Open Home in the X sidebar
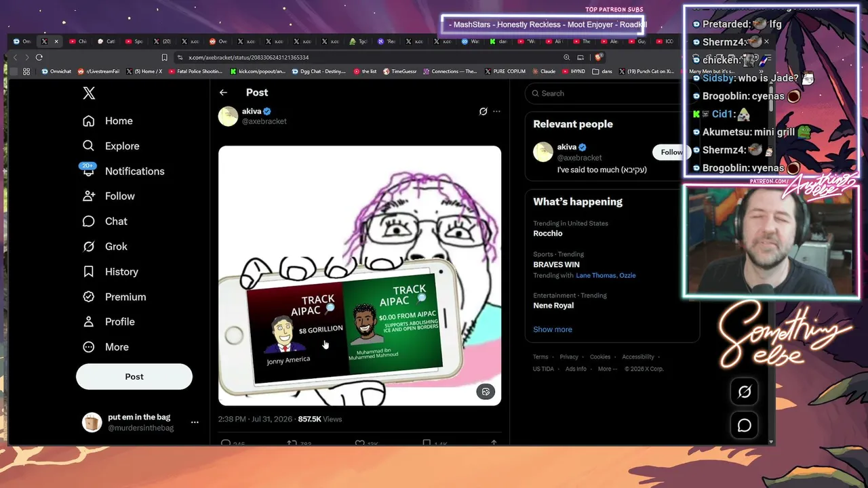This screenshot has width=868, height=488. coord(108,121)
